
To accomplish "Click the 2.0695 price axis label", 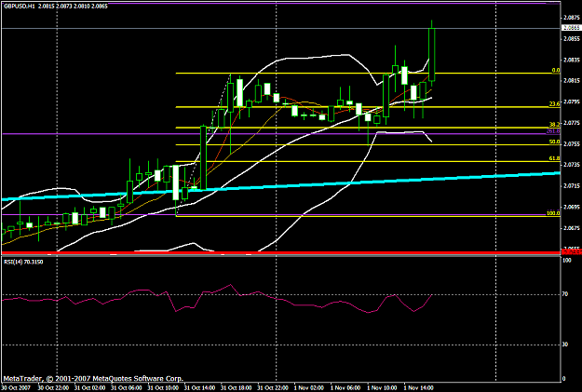I will point(571,207).
